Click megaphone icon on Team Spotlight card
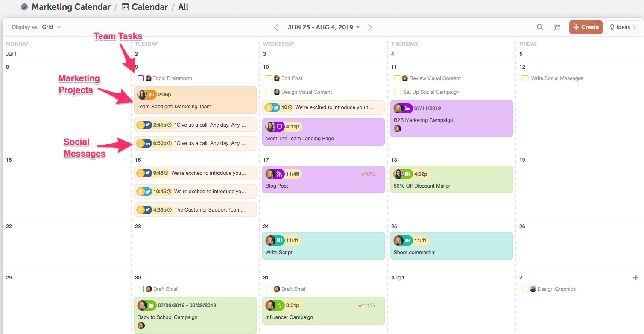The width and height of the screenshot is (644, 334). [151, 95]
